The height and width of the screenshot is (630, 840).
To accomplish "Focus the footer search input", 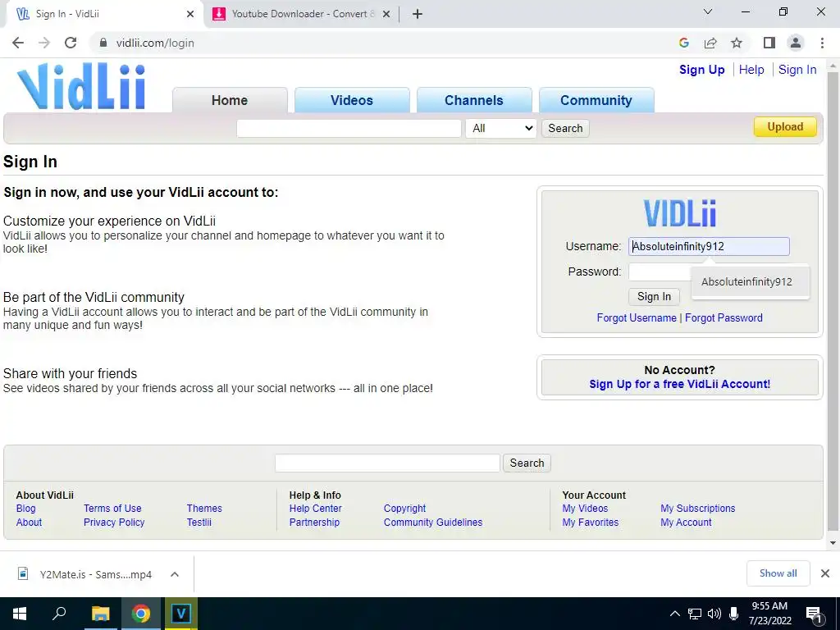I will tap(387, 463).
